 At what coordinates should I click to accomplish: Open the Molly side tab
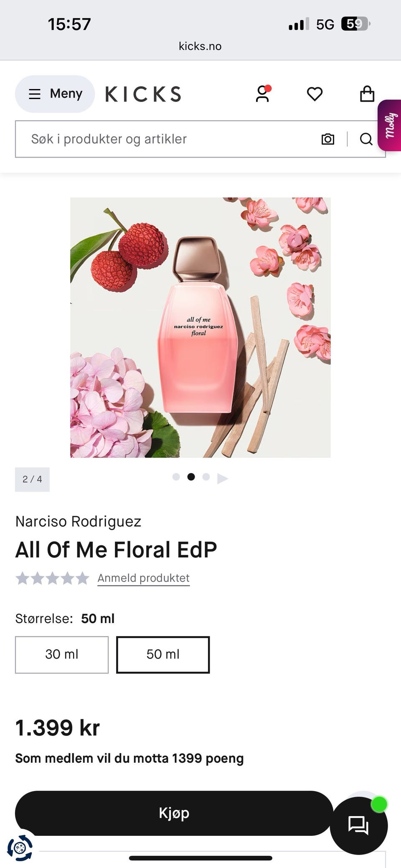(390, 125)
